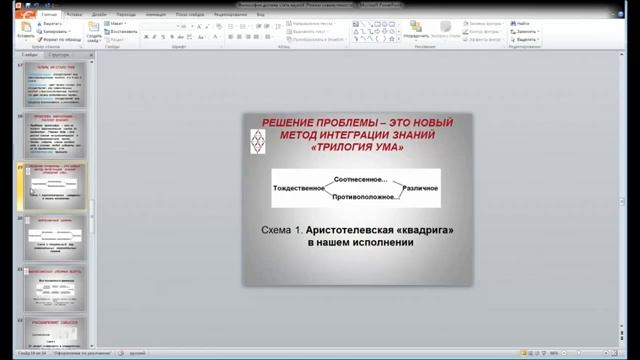Click the Найти binoculars icon
This screenshot has width=640, height=360.
click(x=513, y=24)
